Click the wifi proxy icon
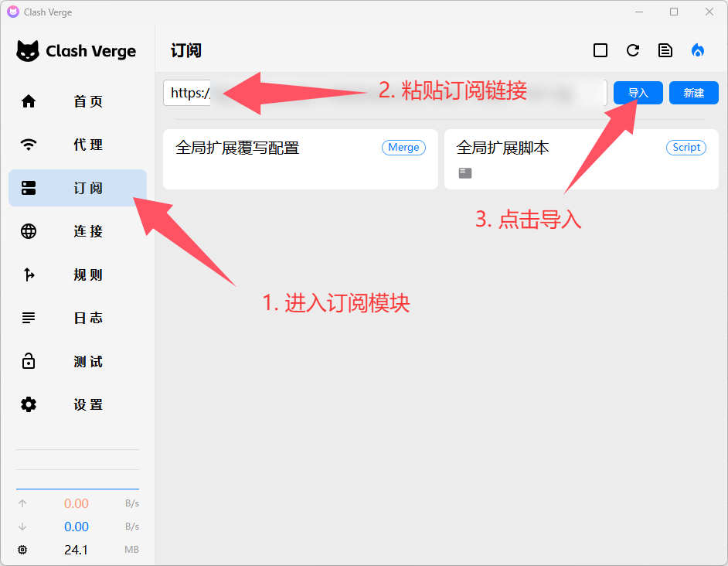 tap(29, 145)
